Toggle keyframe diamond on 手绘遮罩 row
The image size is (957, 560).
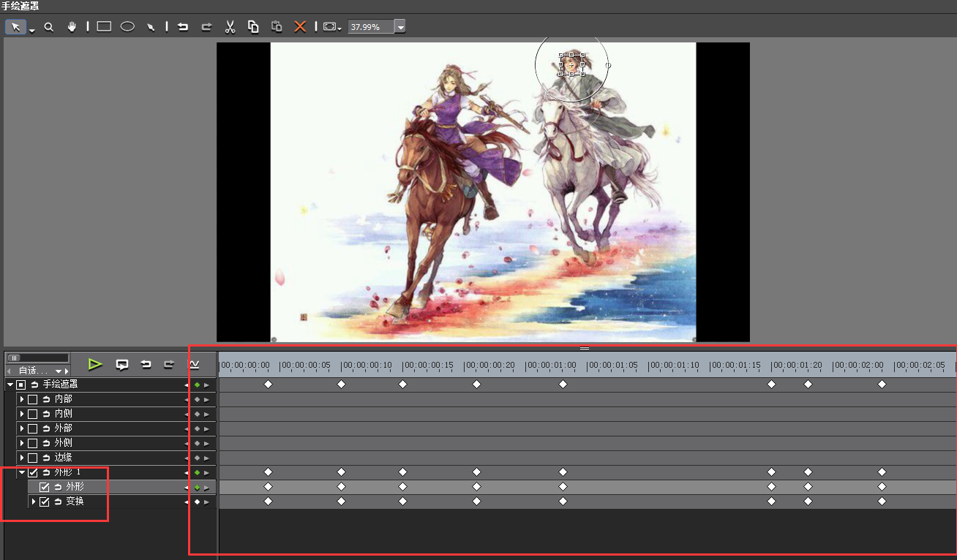pyautogui.click(x=197, y=385)
